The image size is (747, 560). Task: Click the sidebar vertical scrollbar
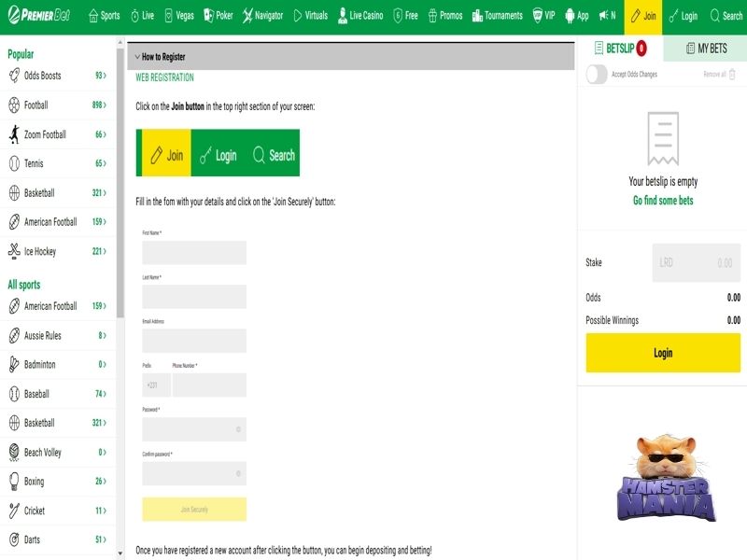tap(120, 183)
